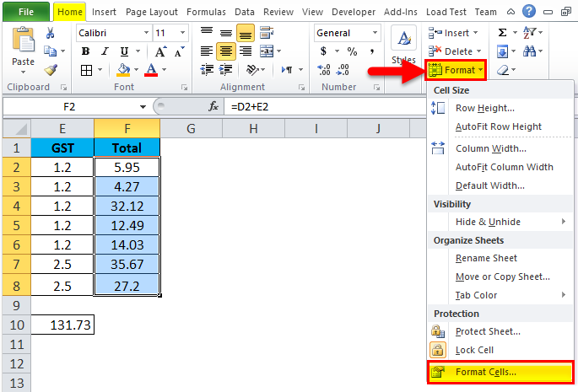The height and width of the screenshot is (392, 578).
Task: Toggle Underline formatting
Action: point(124,51)
